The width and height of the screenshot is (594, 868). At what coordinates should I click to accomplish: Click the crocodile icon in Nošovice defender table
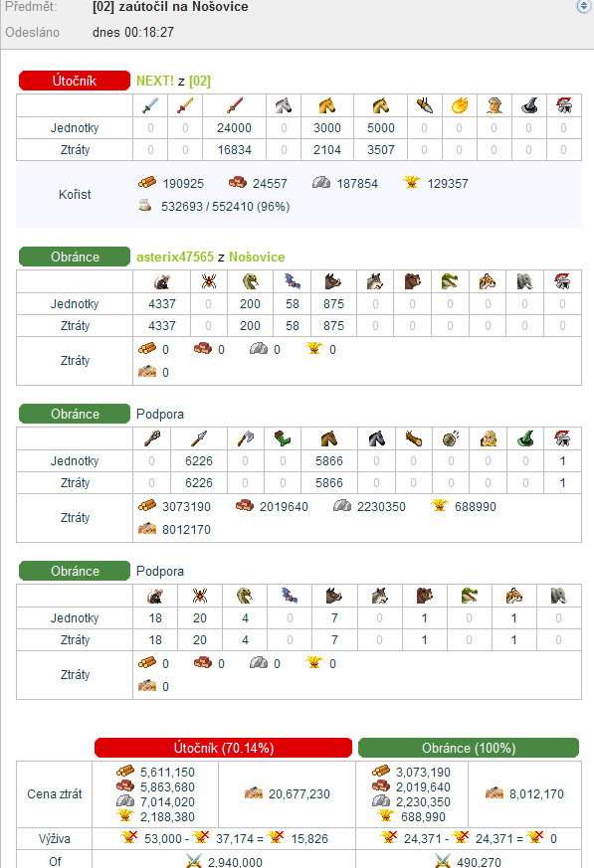(450, 281)
